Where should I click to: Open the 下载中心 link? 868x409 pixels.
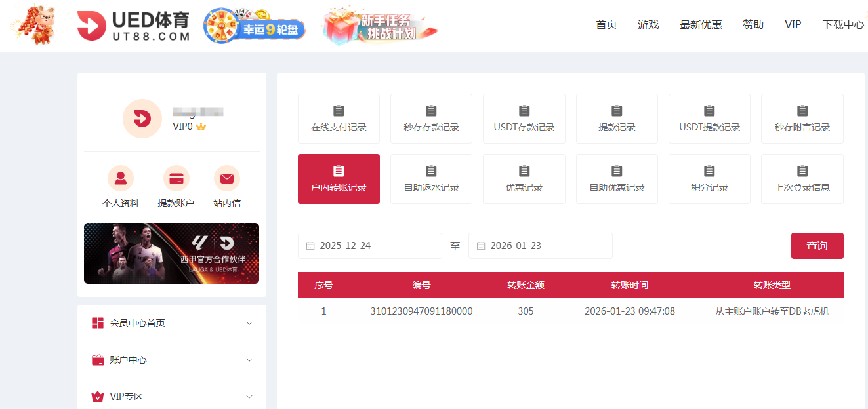coord(844,24)
